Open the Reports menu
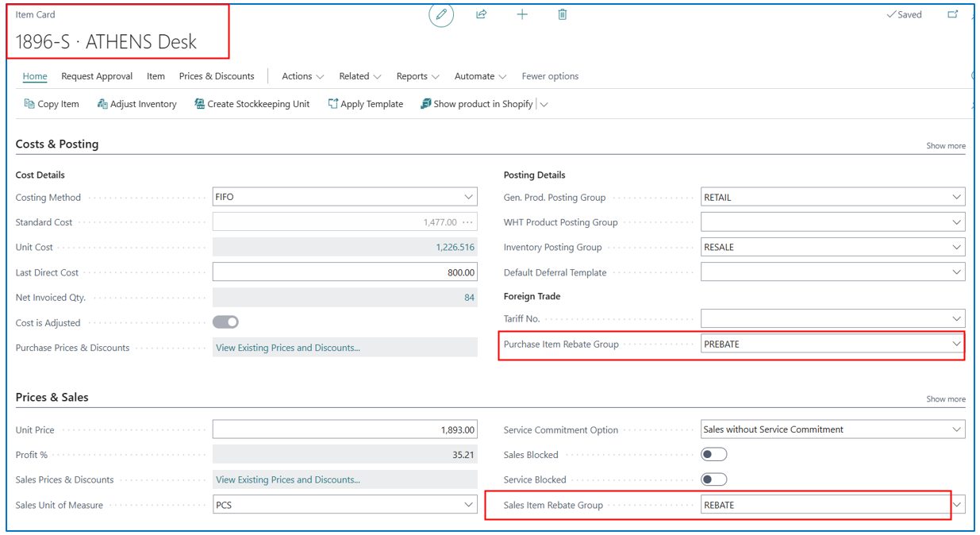 pos(417,76)
